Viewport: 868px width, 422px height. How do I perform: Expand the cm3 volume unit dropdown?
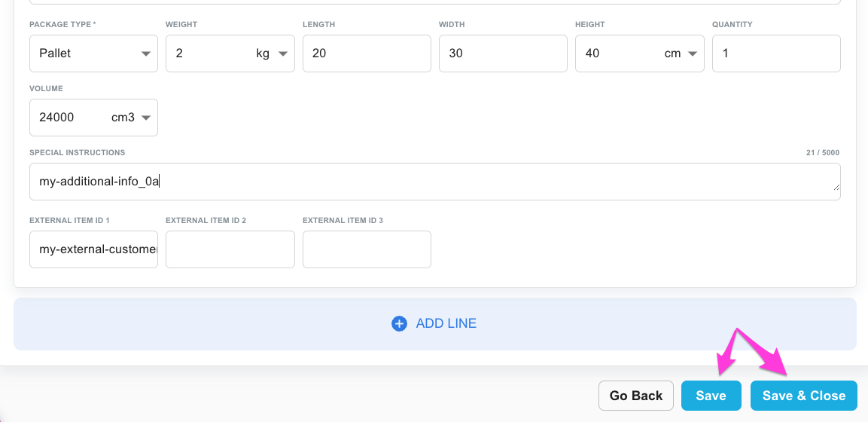[131, 118]
